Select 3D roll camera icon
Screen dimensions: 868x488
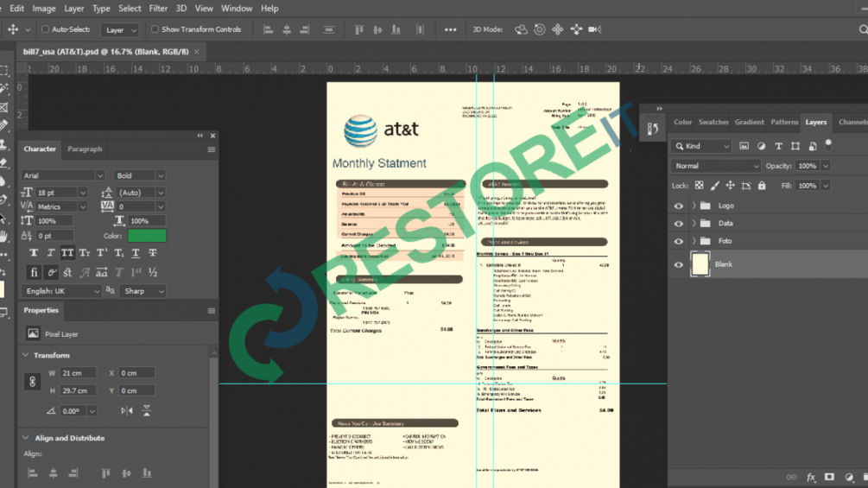click(x=540, y=29)
